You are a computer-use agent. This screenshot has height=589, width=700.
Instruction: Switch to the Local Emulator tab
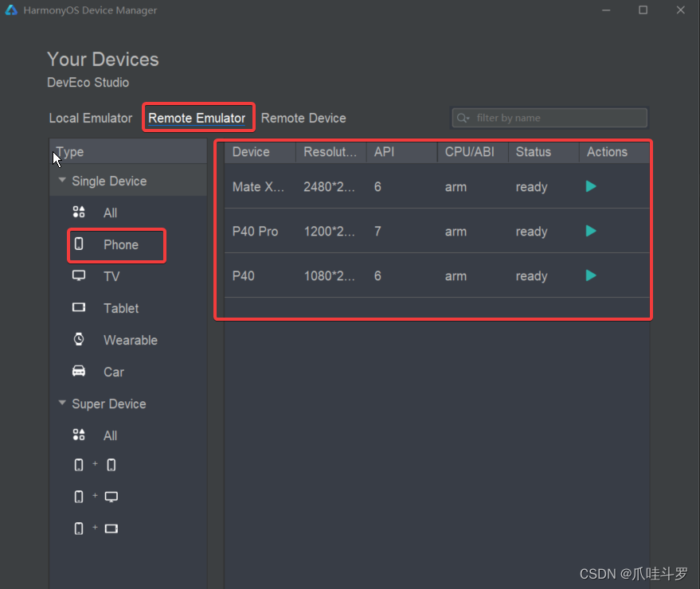pos(91,119)
